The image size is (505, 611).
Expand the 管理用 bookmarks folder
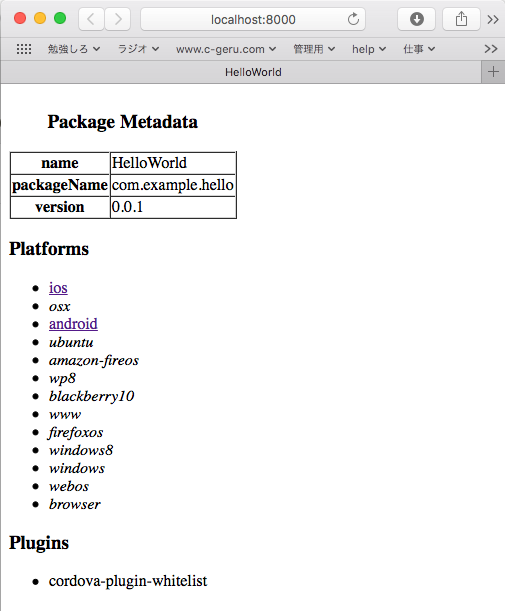click(314, 49)
